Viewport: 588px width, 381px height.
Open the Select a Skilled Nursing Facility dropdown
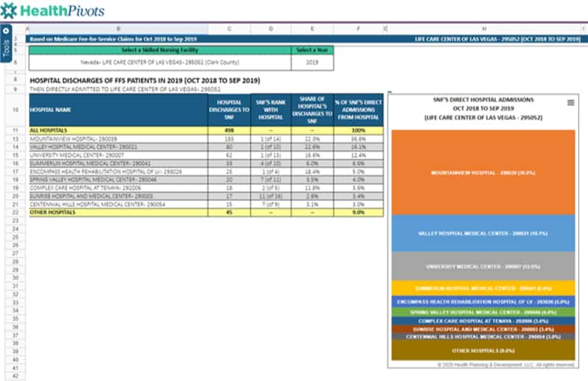point(160,62)
